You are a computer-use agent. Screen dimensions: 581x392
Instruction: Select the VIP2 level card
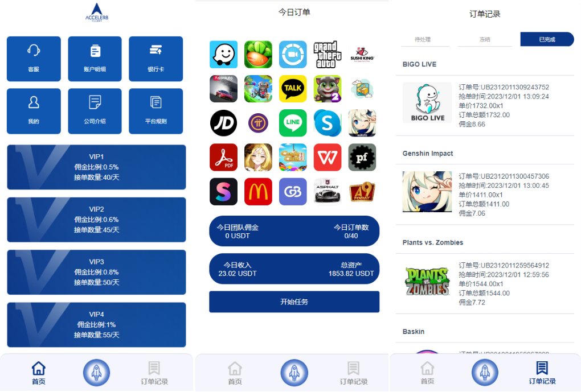96,220
